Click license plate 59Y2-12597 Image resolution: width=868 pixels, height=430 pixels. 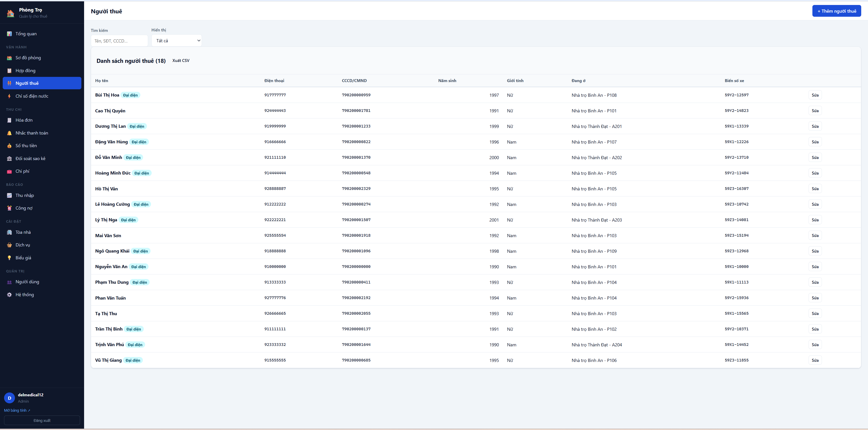point(737,95)
